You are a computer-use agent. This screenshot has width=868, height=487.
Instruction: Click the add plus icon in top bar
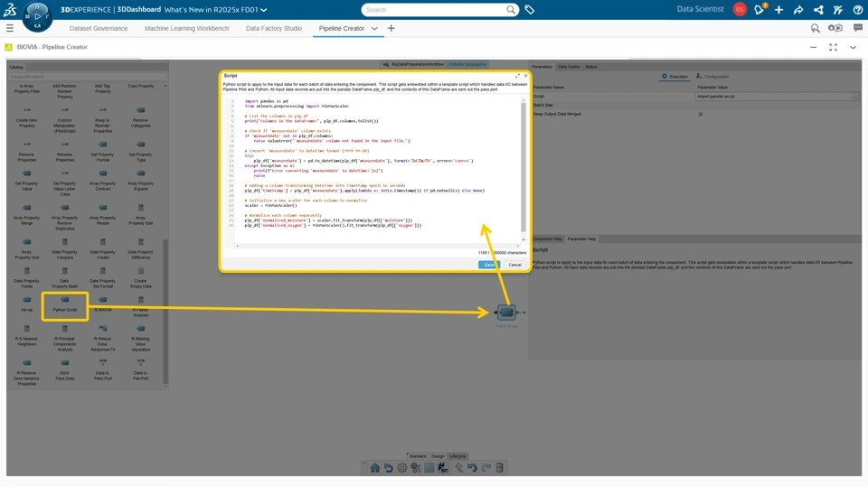(778, 9)
